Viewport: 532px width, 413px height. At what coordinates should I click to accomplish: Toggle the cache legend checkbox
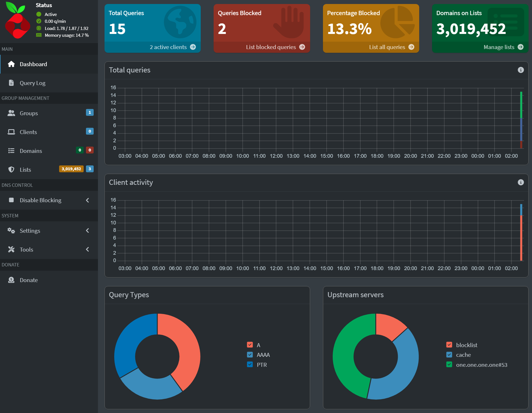point(449,355)
